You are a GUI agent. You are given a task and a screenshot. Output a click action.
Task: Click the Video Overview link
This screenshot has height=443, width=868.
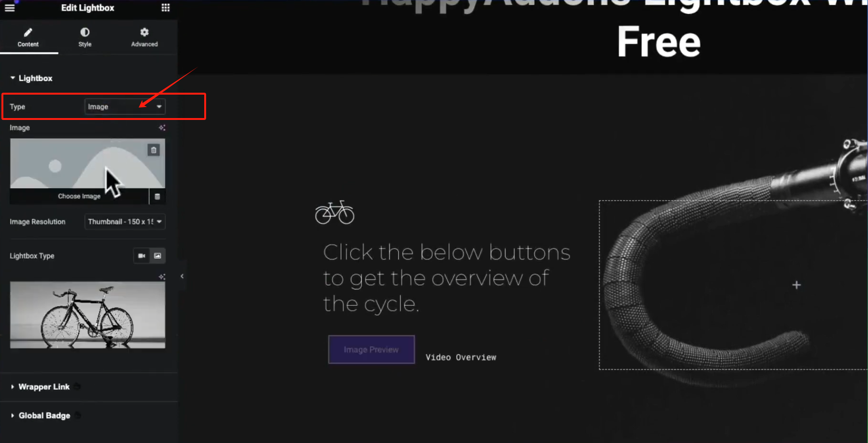[461, 357]
